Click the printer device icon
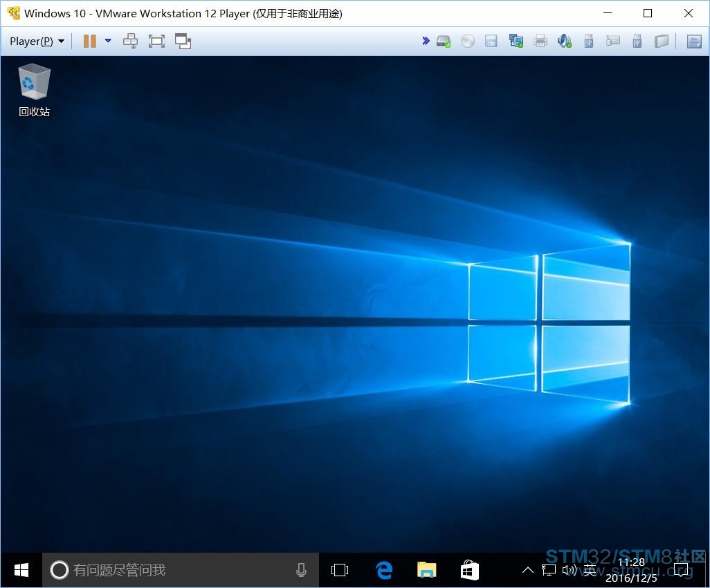Image resolution: width=710 pixels, height=588 pixels. (540, 42)
